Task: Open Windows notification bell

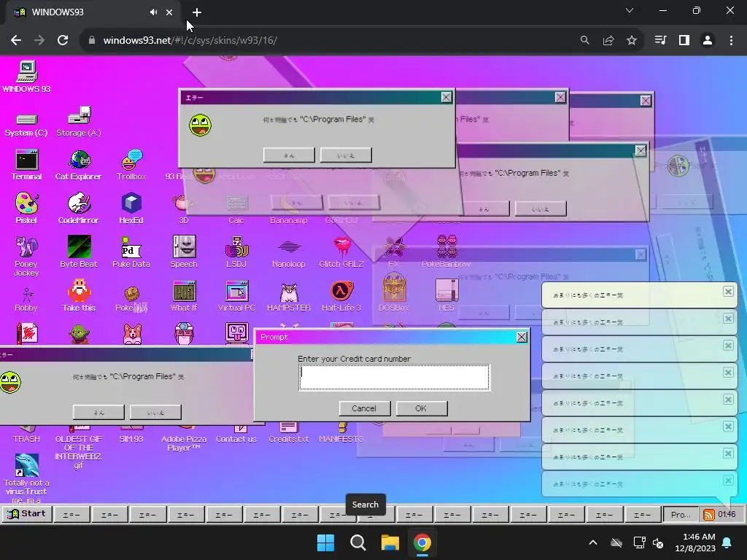Action: (x=727, y=542)
